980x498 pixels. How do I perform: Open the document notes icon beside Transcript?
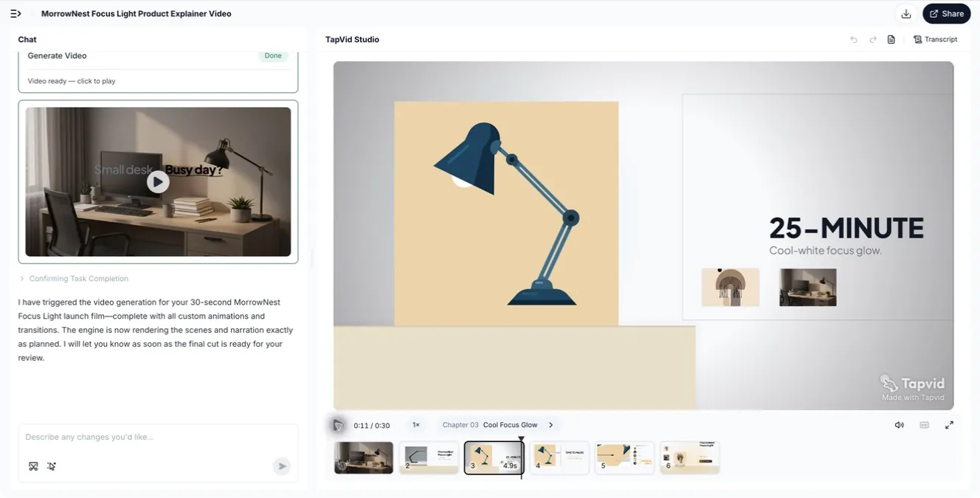[891, 40]
